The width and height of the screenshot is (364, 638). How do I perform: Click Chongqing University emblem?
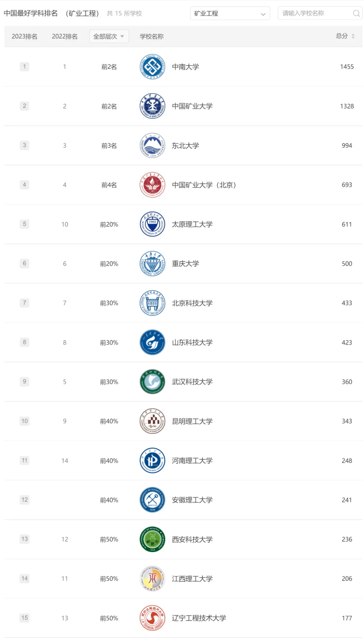(x=152, y=264)
